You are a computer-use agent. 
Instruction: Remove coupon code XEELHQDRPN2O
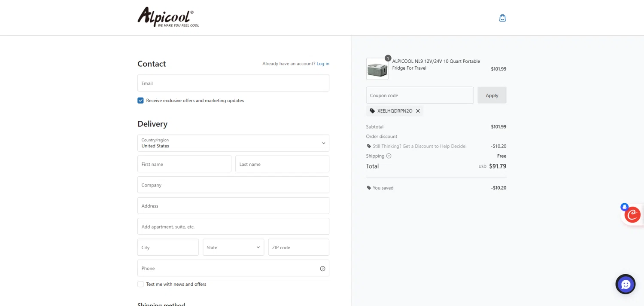click(x=418, y=111)
